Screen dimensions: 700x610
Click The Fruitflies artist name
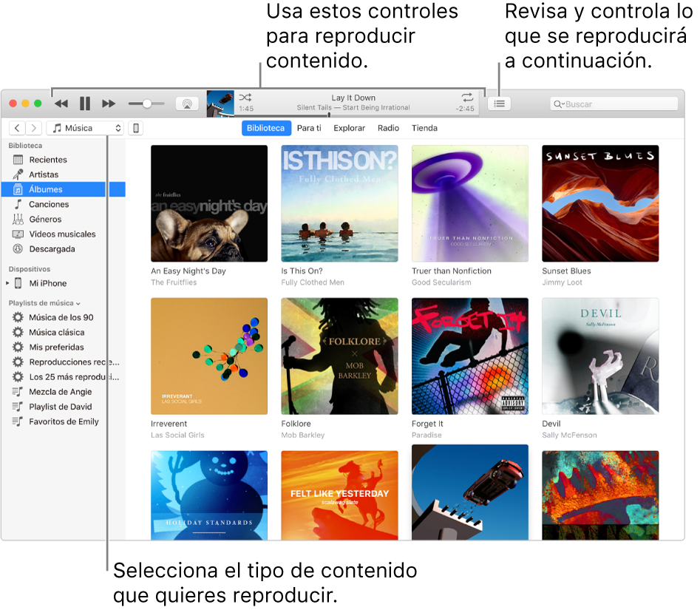tap(174, 282)
